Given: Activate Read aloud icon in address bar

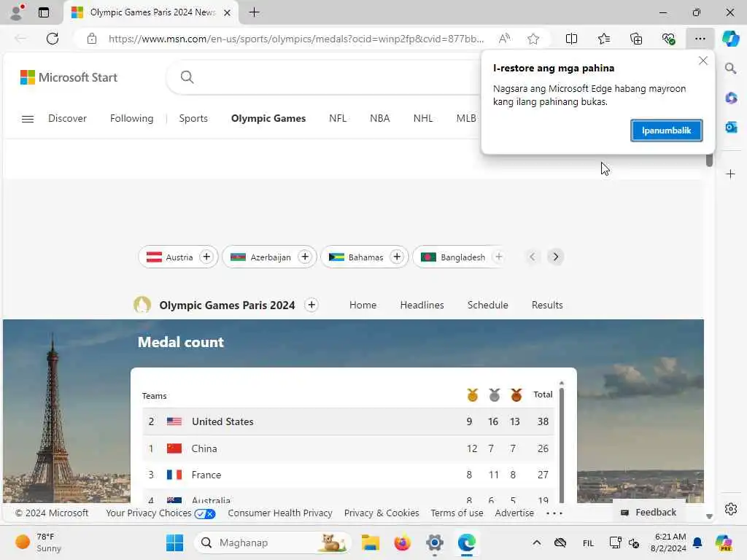Looking at the screenshot, I should coord(504,39).
